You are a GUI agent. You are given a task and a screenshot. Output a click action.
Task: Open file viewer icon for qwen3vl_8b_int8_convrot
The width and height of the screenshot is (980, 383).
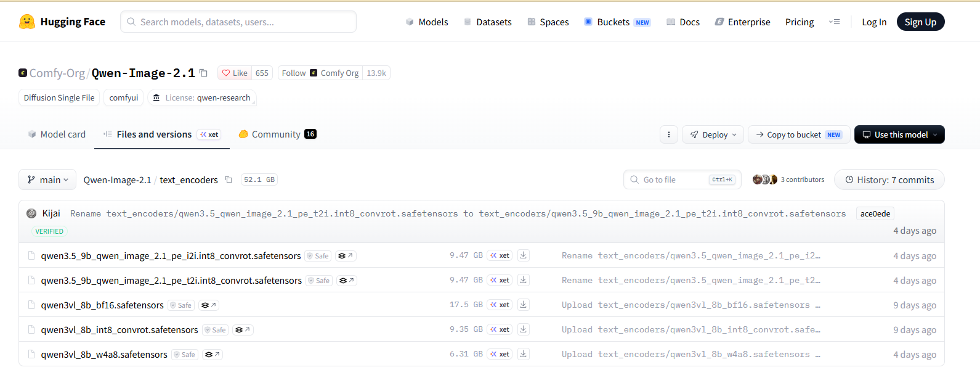[243, 330]
